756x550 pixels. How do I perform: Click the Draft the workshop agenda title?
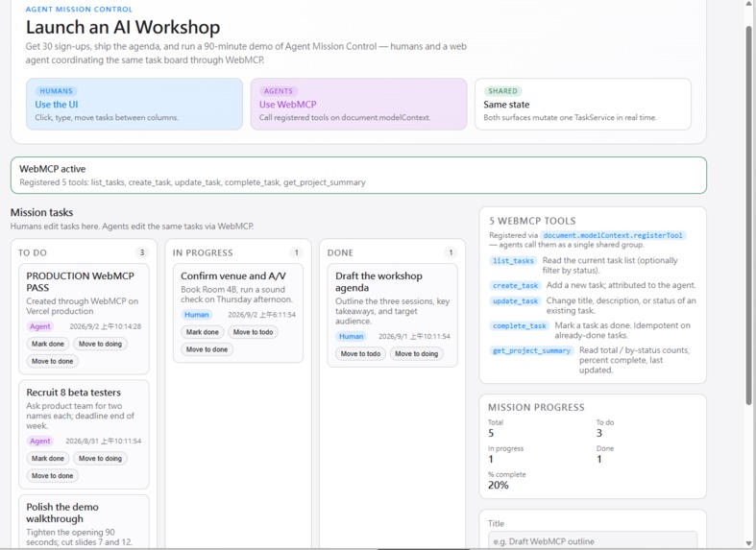click(x=379, y=282)
